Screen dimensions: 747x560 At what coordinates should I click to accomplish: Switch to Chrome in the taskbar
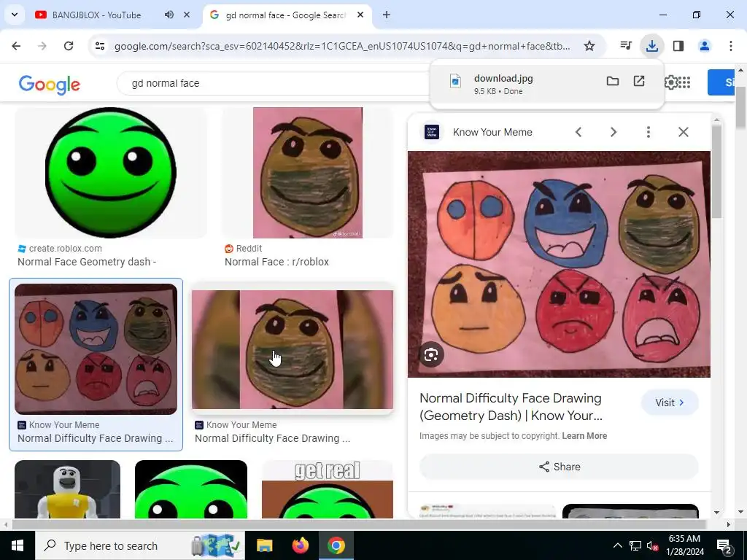pyautogui.click(x=336, y=545)
